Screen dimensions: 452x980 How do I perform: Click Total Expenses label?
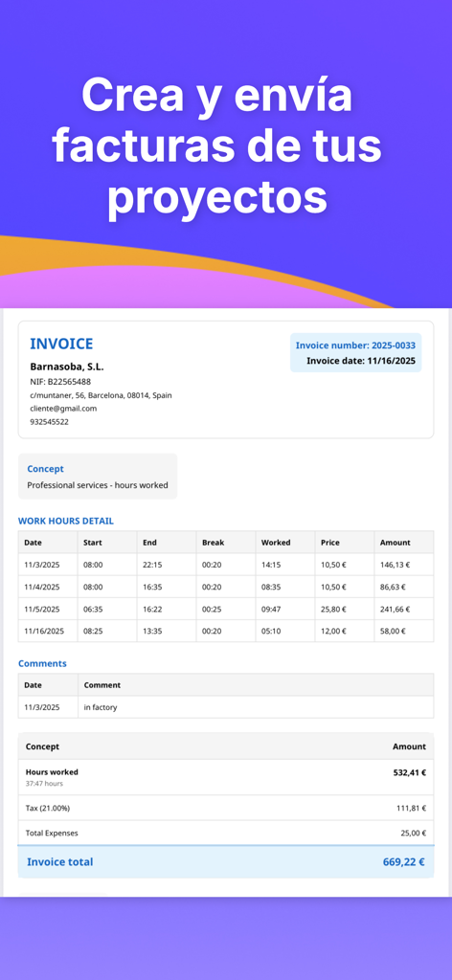point(52,834)
